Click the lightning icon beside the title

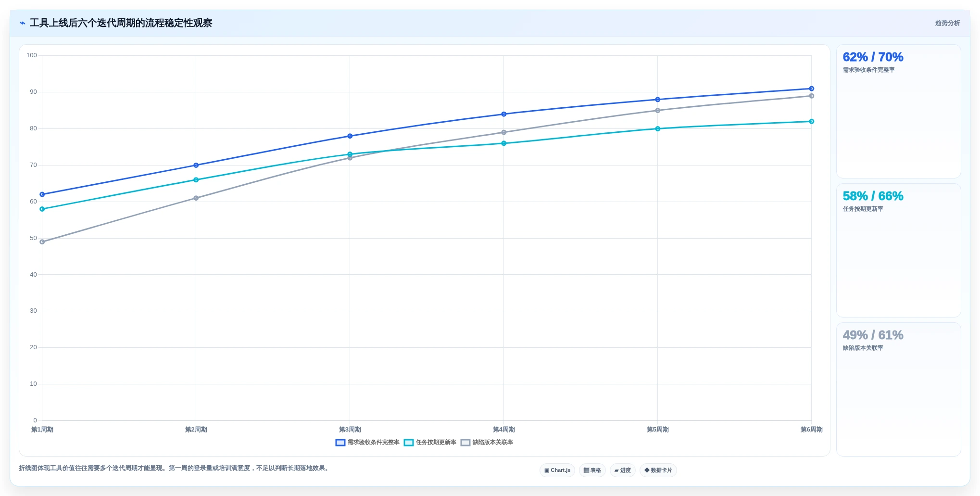point(23,23)
